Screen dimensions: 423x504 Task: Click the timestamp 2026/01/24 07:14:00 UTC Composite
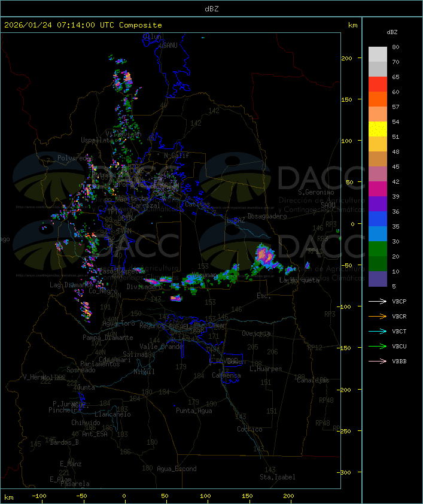point(83,25)
